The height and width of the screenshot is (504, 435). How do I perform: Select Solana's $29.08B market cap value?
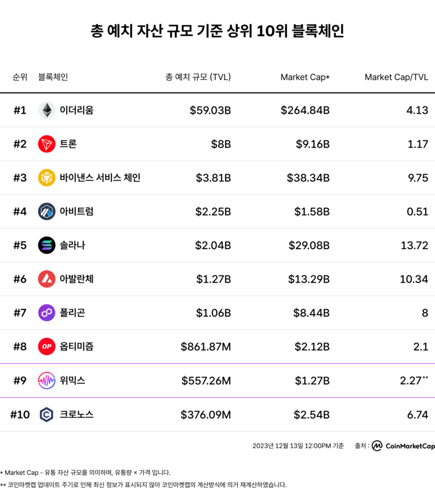point(309,245)
